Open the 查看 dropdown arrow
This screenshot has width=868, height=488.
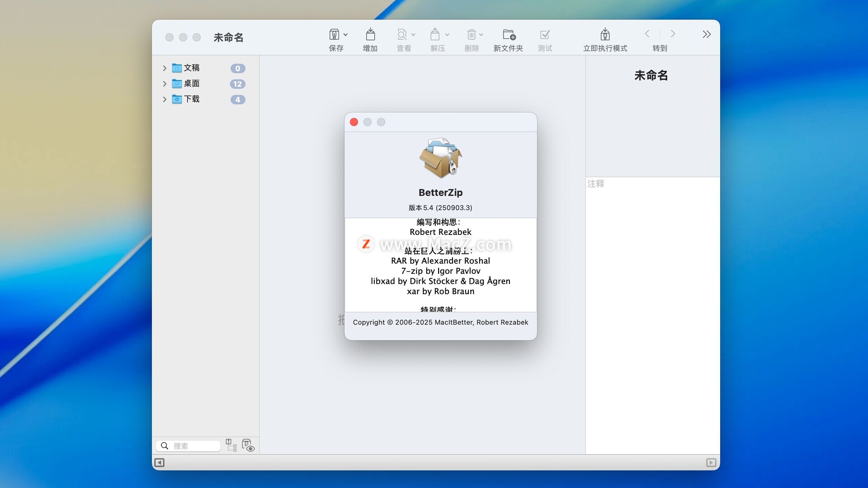coord(413,35)
